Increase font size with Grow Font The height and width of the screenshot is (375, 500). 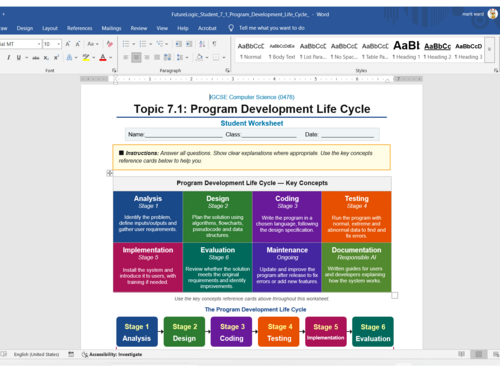coord(68,44)
